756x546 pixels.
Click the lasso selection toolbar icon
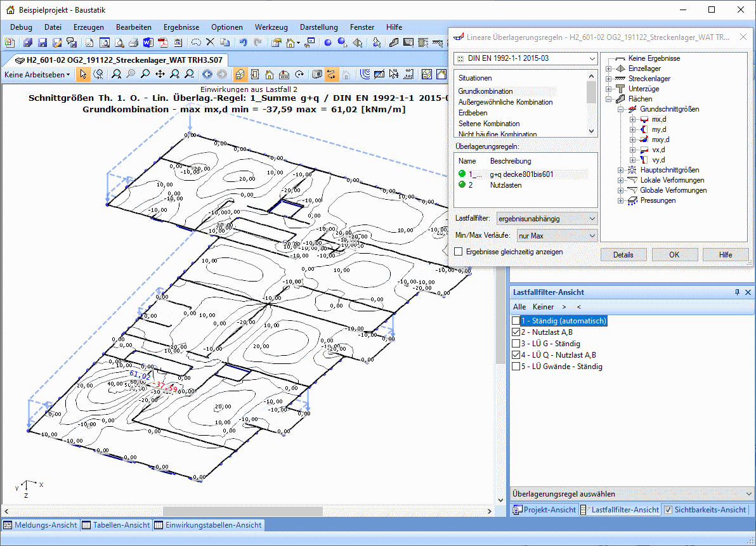196,42
